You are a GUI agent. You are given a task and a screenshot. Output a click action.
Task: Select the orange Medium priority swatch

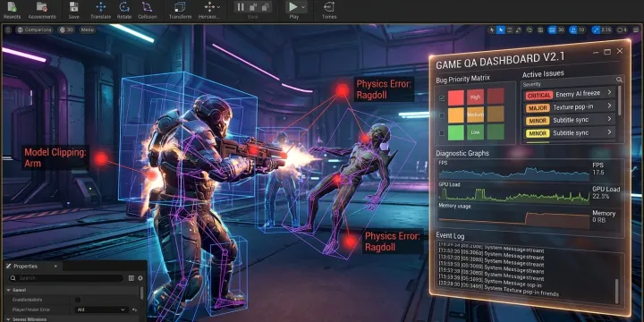[475, 114]
